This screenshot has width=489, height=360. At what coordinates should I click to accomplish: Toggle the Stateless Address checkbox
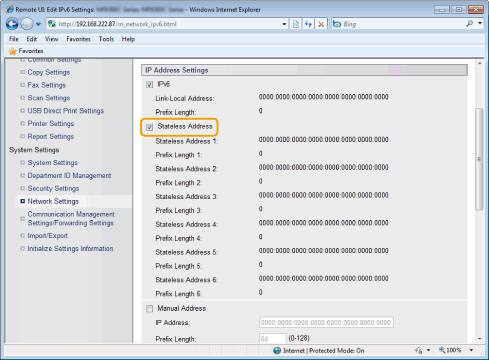(x=149, y=127)
